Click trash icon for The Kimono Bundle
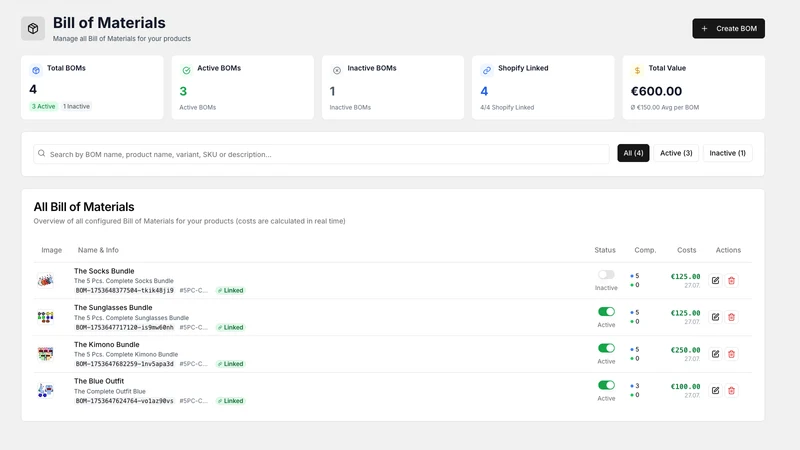Image resolution: width=800 pixels, height=450 pixels. pos(731,354)
